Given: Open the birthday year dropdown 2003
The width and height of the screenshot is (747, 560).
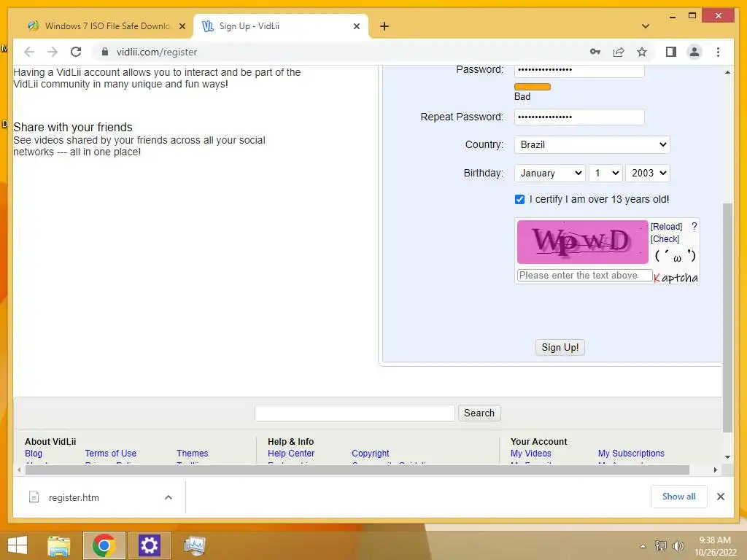Looking at the screenshot, I should 648,173.
